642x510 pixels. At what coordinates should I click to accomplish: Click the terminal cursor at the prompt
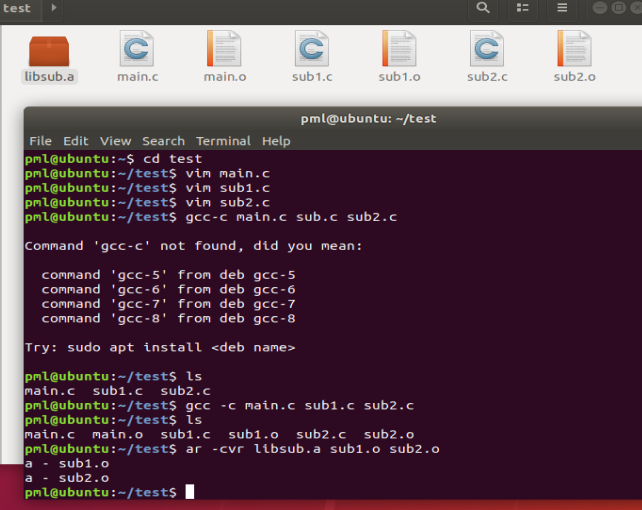coord(190,492)
